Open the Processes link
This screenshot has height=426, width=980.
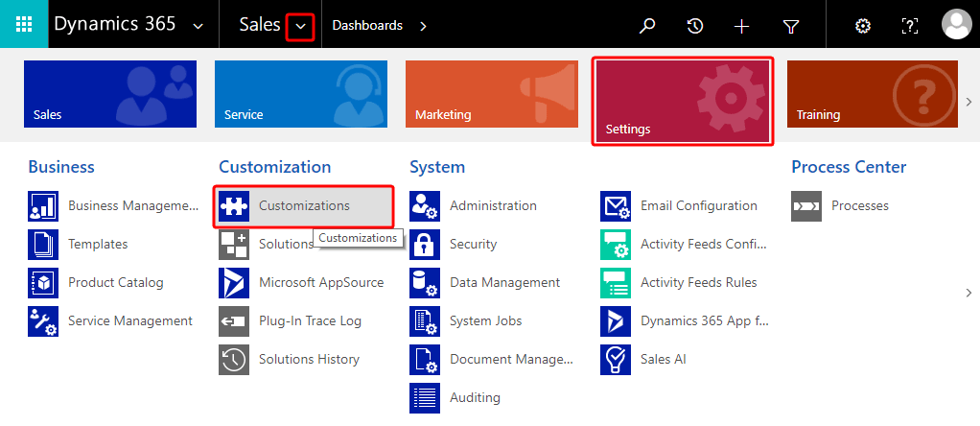[860, 206]
